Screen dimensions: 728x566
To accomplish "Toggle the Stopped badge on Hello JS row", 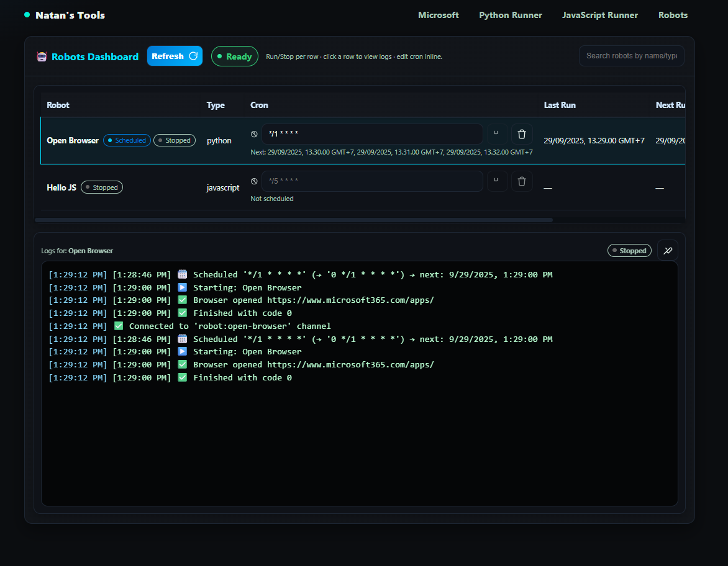I will coord(101,187).
